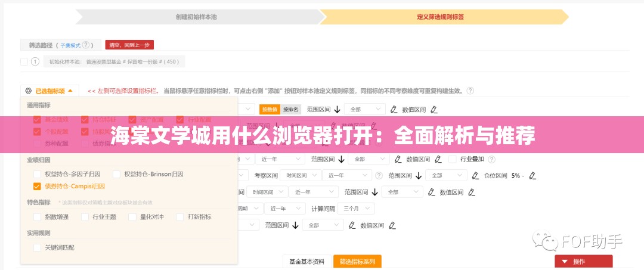644x270 pixels.
Task: Click the 实用规则 section heading
Action: point(39,233)
